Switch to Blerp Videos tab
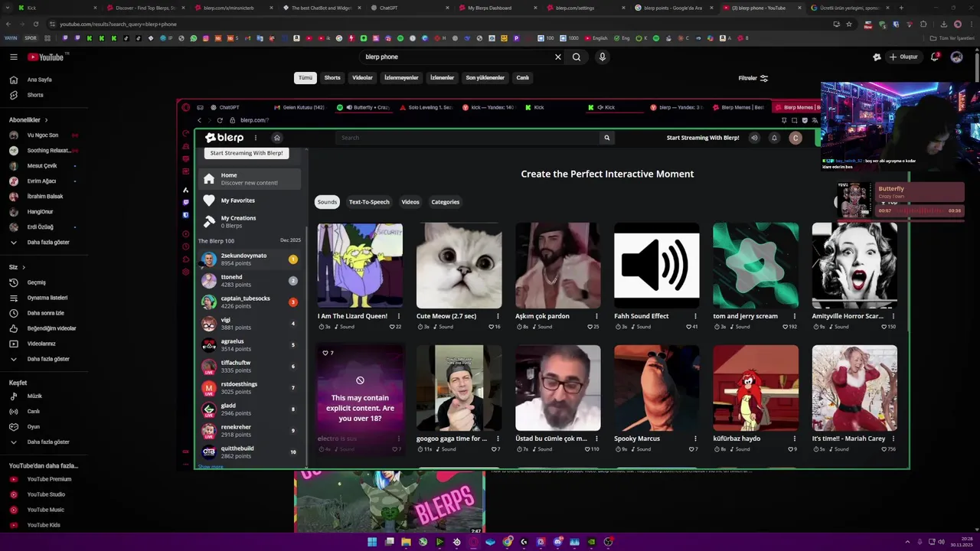980x551 pixels. coord(410,202)
